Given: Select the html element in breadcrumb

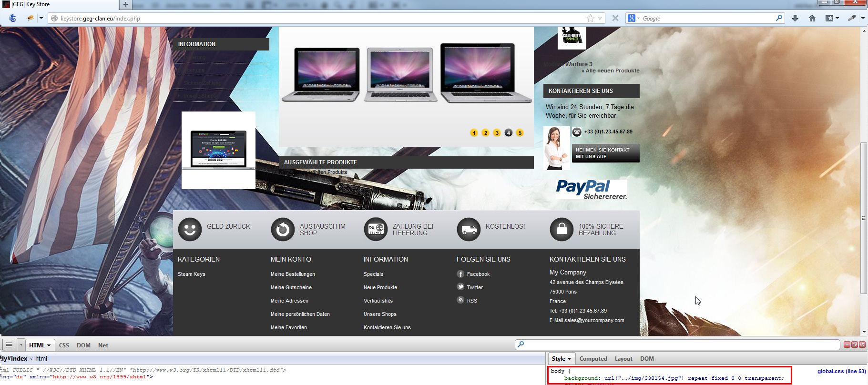Looking at the screenshot, I should point(41,359).
